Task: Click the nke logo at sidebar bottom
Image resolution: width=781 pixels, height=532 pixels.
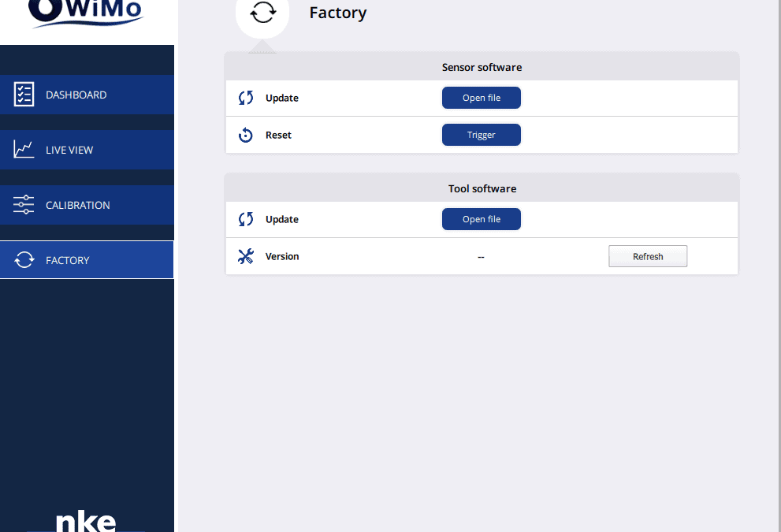Action: tap(86, 521)
